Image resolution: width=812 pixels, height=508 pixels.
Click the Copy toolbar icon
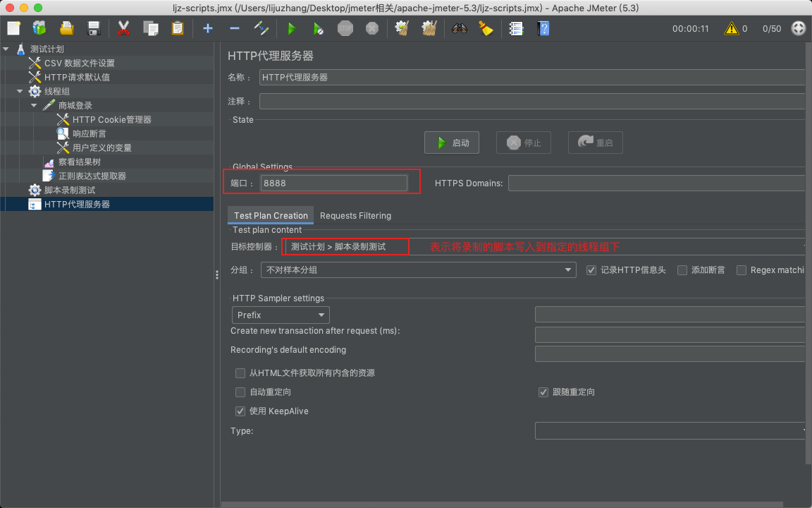[151, 28]
